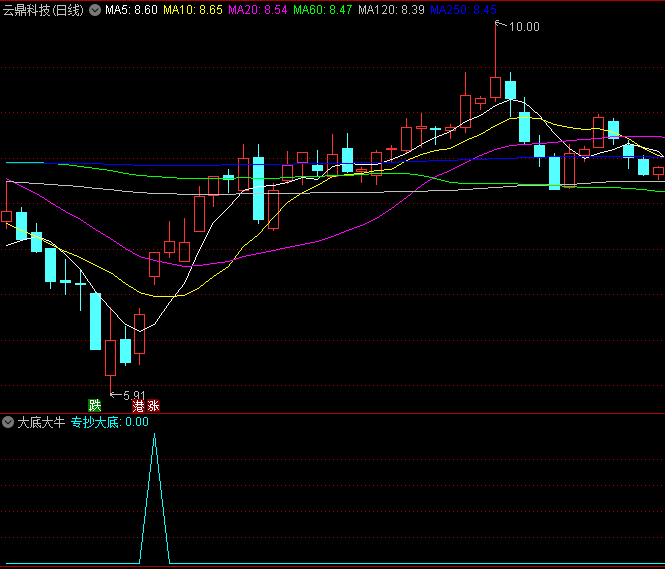Click the red 港 marker icon
665x569 pixels.
(x=138, y=406)
